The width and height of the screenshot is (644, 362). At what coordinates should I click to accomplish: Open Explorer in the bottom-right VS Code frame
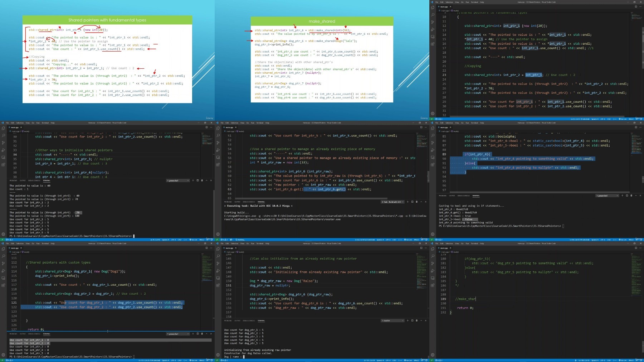coord(433,249)
